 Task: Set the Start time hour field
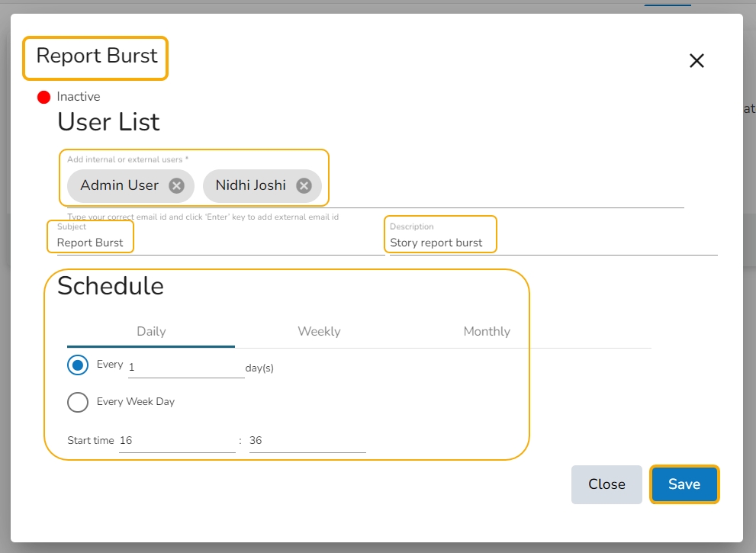[177, 441]
